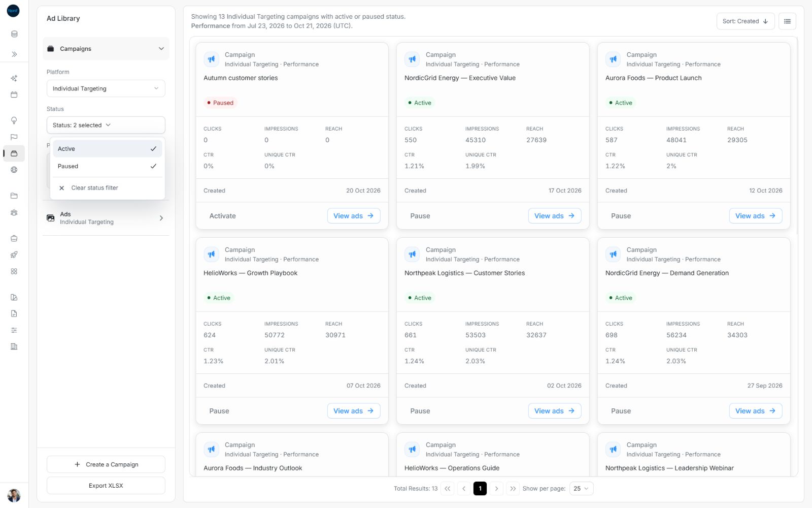Go to the next results page
812x508 pixels.
496,489
